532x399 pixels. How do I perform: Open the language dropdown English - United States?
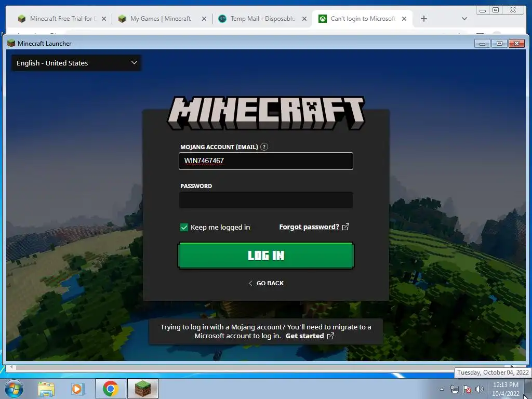pos(76,63)
